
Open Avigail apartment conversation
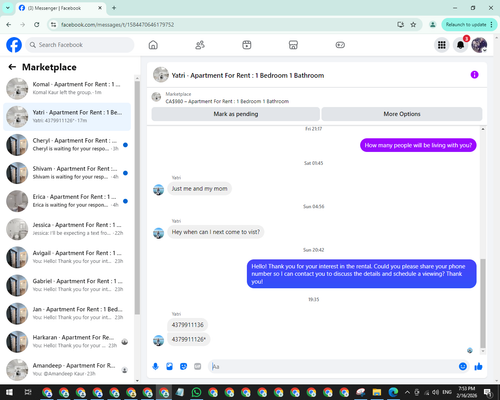click(x=67, y=257)
